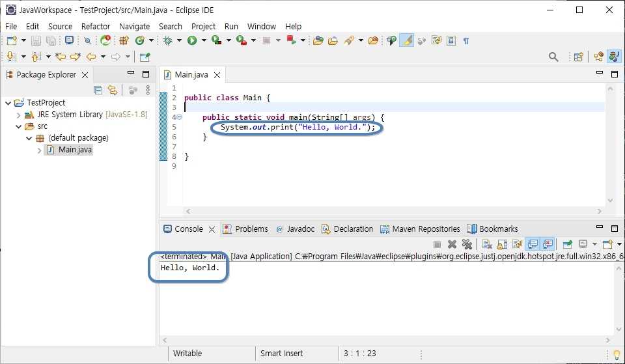Click the Last Edit Location icon
Screen dimensions: 625x364
(60, 57)
